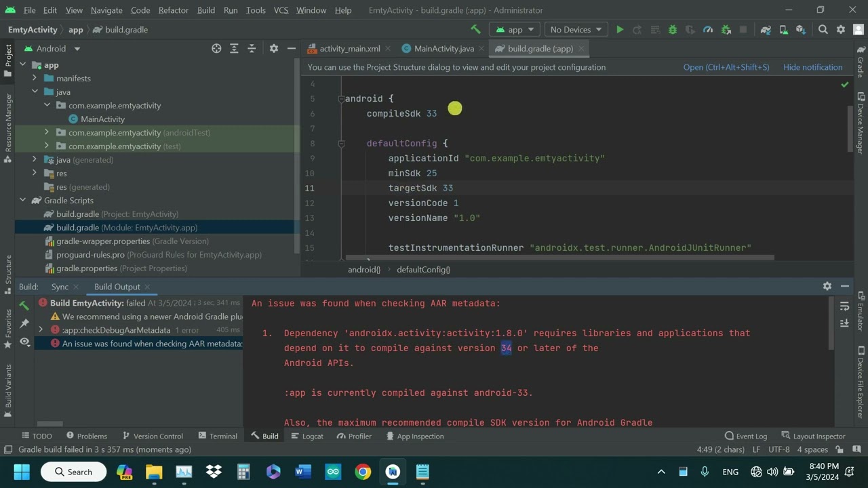Open the app run configuration dropdown
The width and height of the screenshot is (868, 488).
point(515,29)
